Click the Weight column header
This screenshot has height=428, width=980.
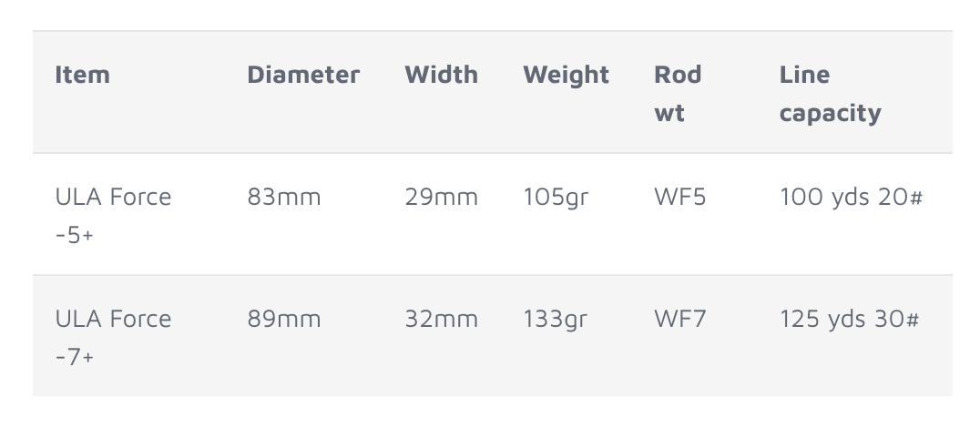point(566,76)
